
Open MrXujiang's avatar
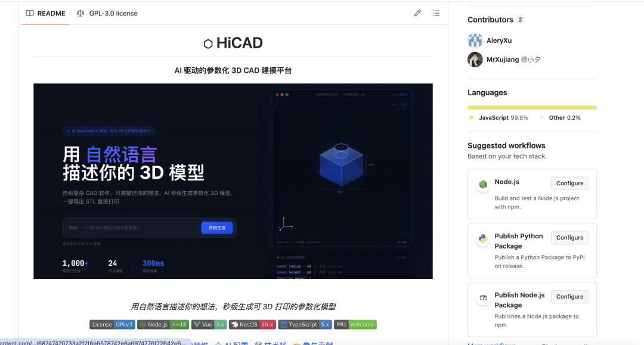point(475,60)
